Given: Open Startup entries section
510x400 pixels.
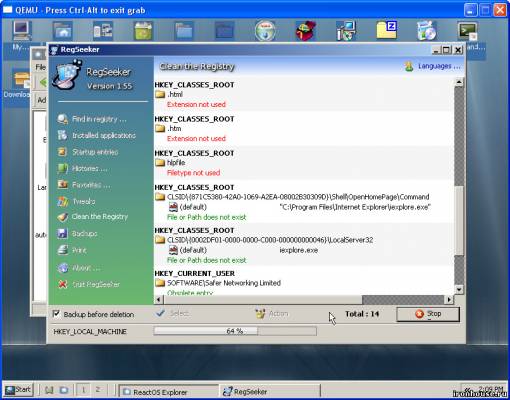Looking at the screenshot, I should point(88,152).
